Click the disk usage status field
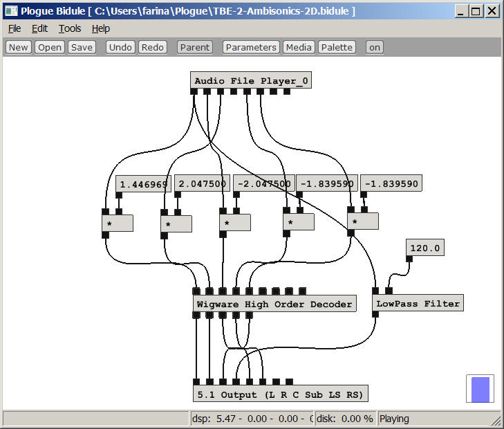Image resolution: width=504 pixels, height=429 pixels. coord(345,419)
